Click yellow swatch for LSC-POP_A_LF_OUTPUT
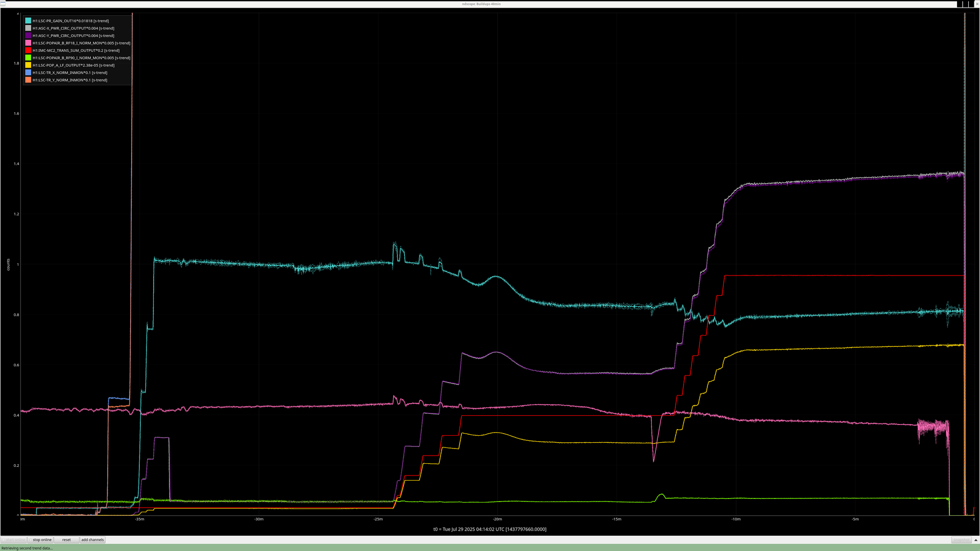 (28, 65)
